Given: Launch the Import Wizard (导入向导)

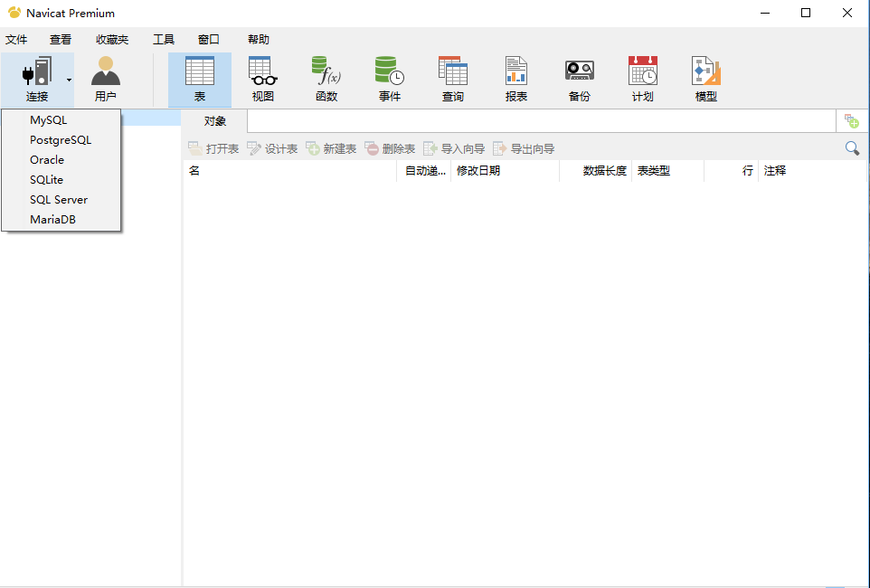Looking at the screenshot, I should pyautogui.click(x=454, y=148).
